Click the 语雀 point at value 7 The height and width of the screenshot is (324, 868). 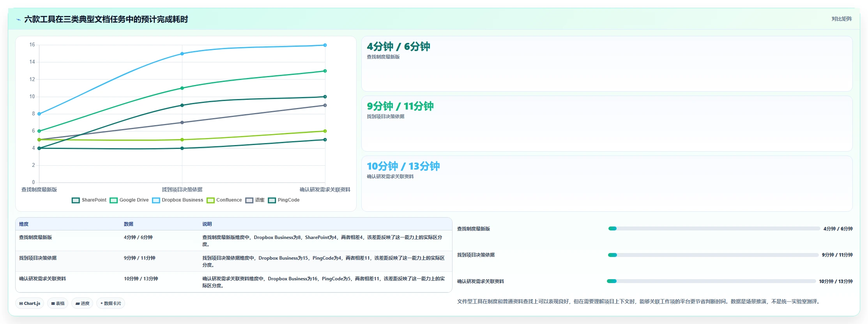tap(182, 122)
